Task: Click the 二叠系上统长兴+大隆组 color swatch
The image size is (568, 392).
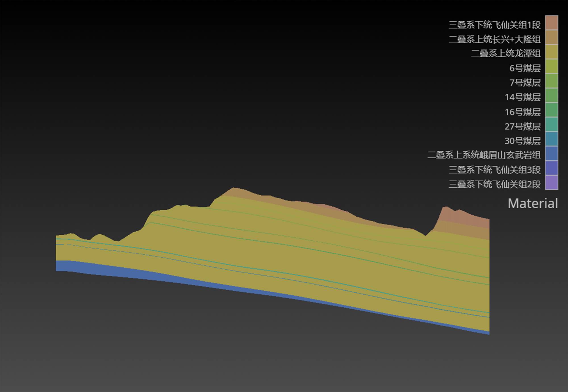Action: pyautogui.click(x=551, y=37)
